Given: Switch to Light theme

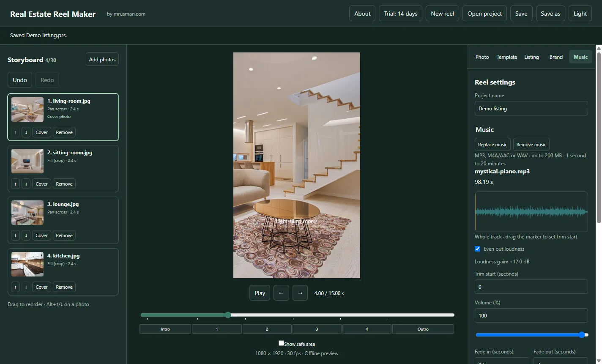Looking at the screenshot, I should 580,14.
